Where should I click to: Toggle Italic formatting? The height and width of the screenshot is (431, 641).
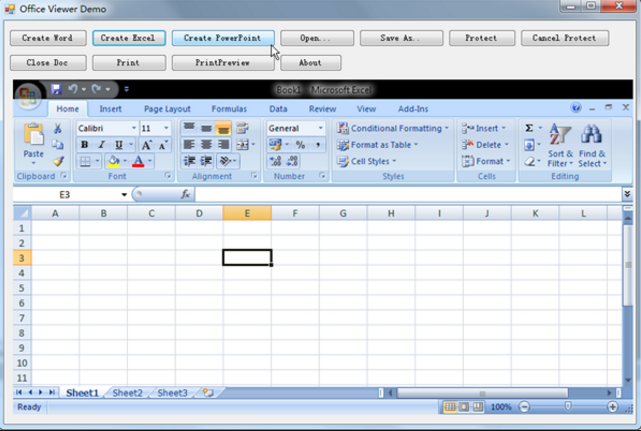click(x=101, y=145)
